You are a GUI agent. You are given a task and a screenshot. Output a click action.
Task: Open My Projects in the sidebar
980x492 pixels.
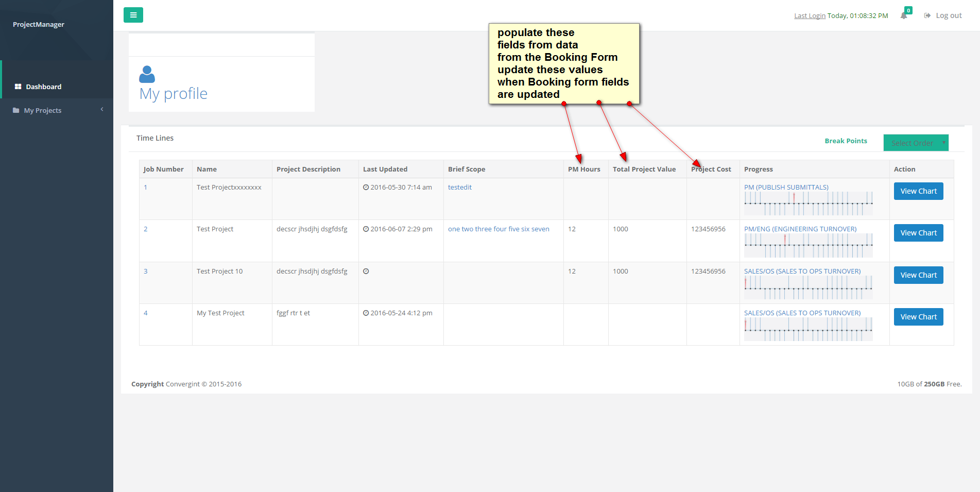pyautogui.click(x=57, y=110)
